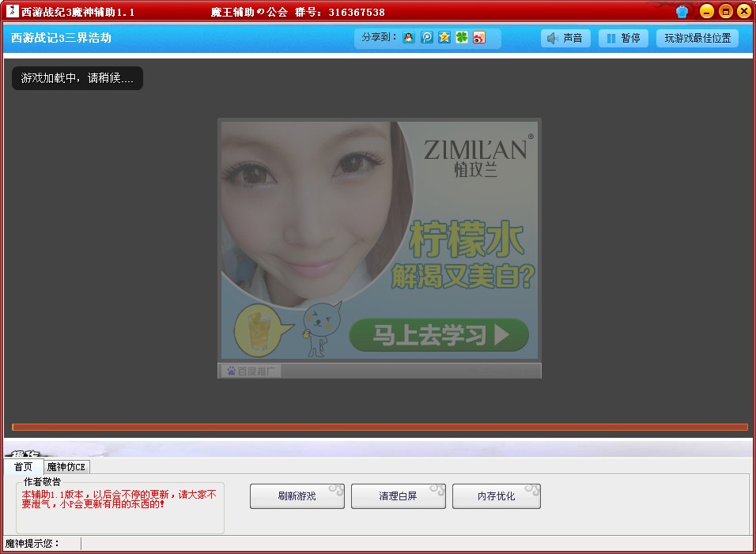Viewport: 756px width, 554px height.
Task: Pause the game with 暂停 button
Action: (623, 38)
